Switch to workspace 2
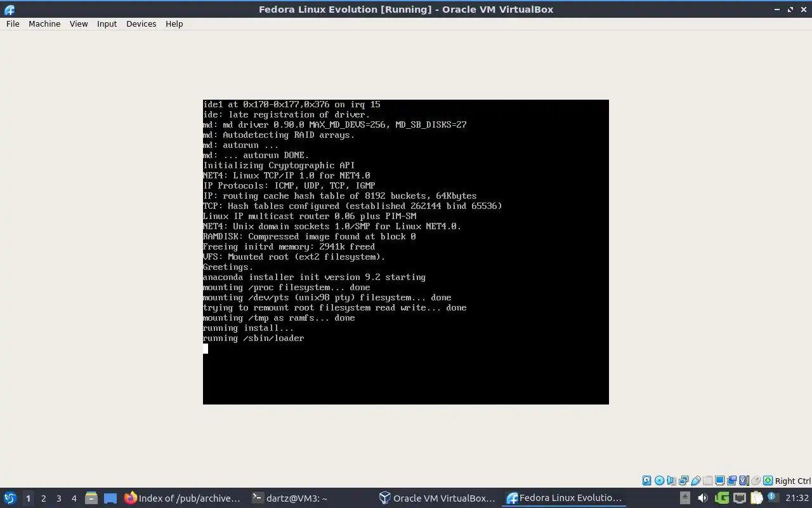 [x=43, y=498]
